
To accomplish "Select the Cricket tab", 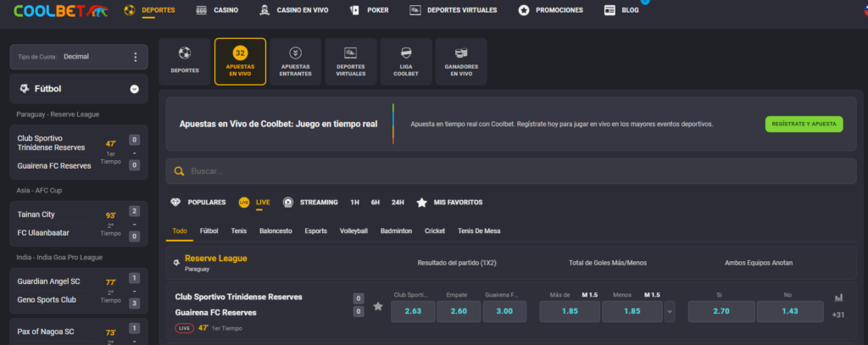I will [x=435, y=231].
